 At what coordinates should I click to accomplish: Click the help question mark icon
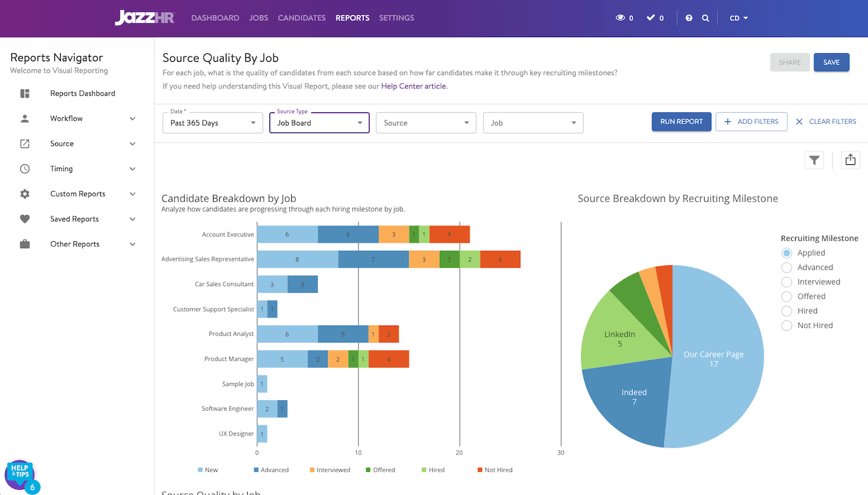689,18
